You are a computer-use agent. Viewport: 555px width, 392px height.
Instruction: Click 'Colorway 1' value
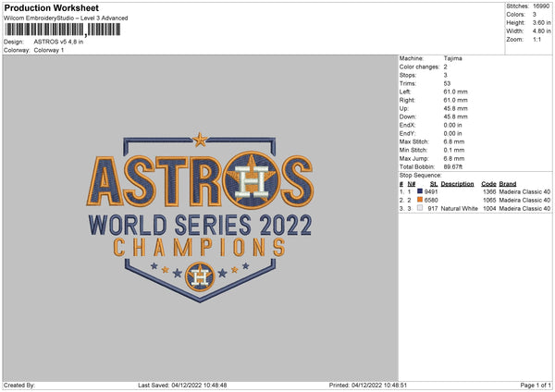tap(49, 50)
